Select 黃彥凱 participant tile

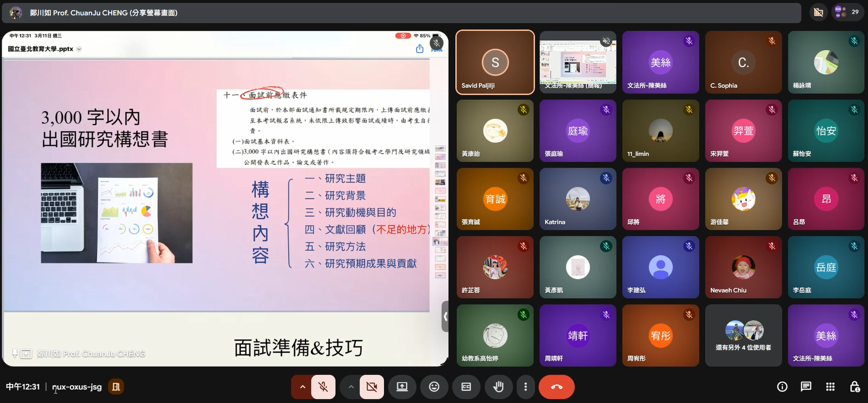(x=578, y=267)
